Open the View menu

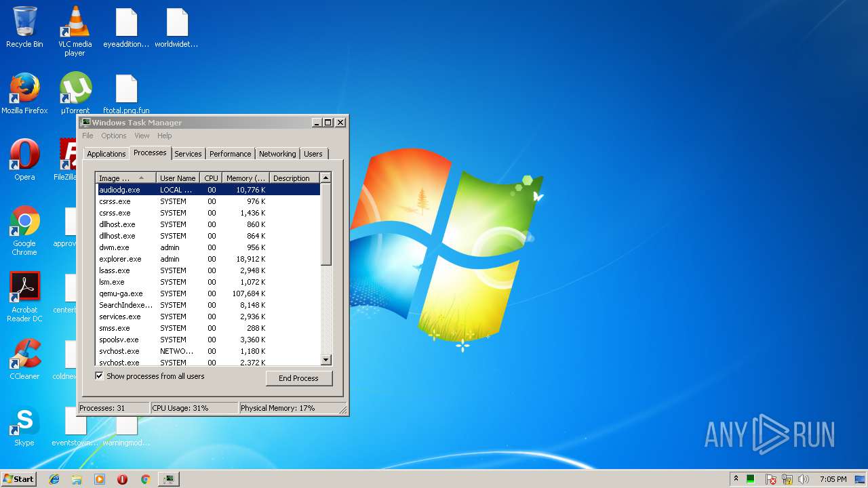click(142, 136)
